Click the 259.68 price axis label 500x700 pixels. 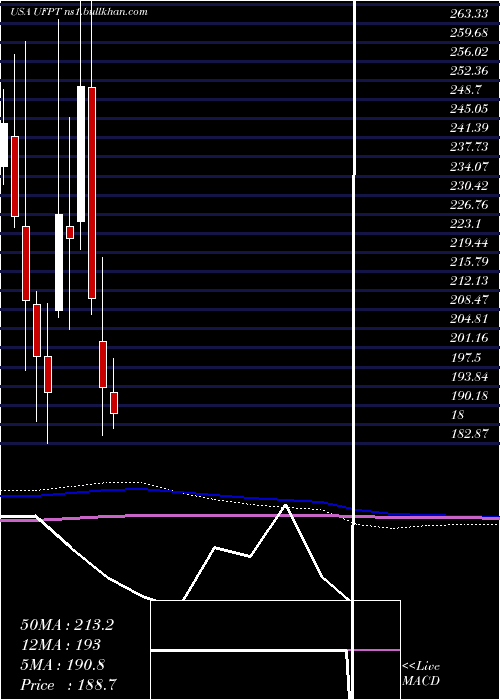coord(469,33)
